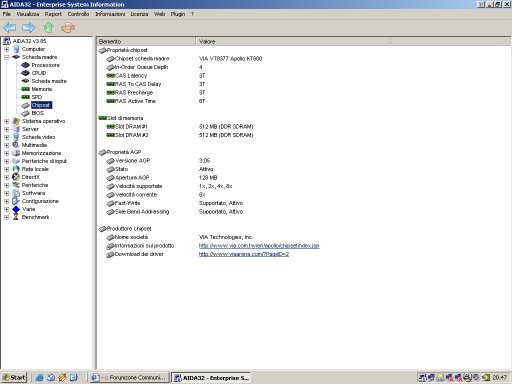
Task: Collapse the Scheda madre tree node
Action: (6, 57)
